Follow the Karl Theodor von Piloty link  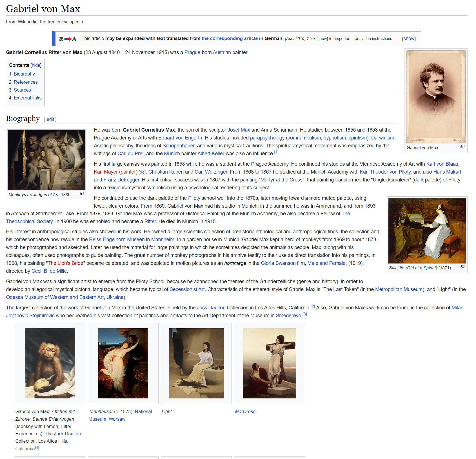385,172
